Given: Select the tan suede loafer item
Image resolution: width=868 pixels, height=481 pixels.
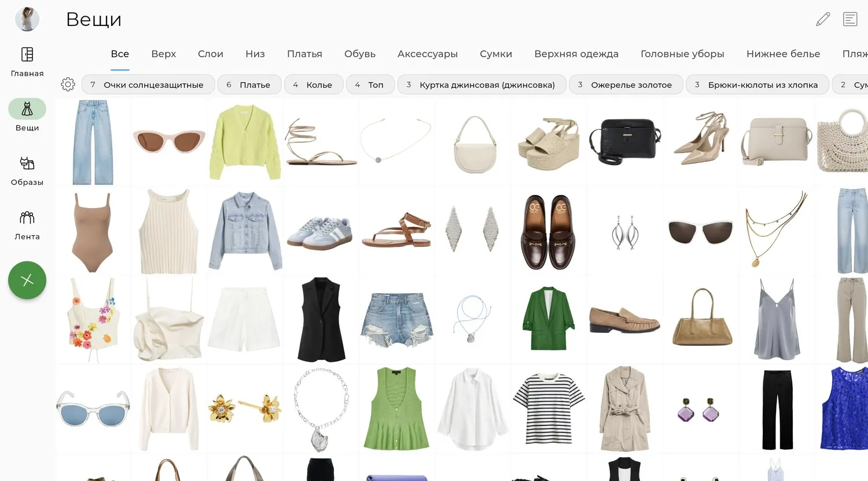Looking at the screenshot, I should pyautogui.click(x=625, y=320).
